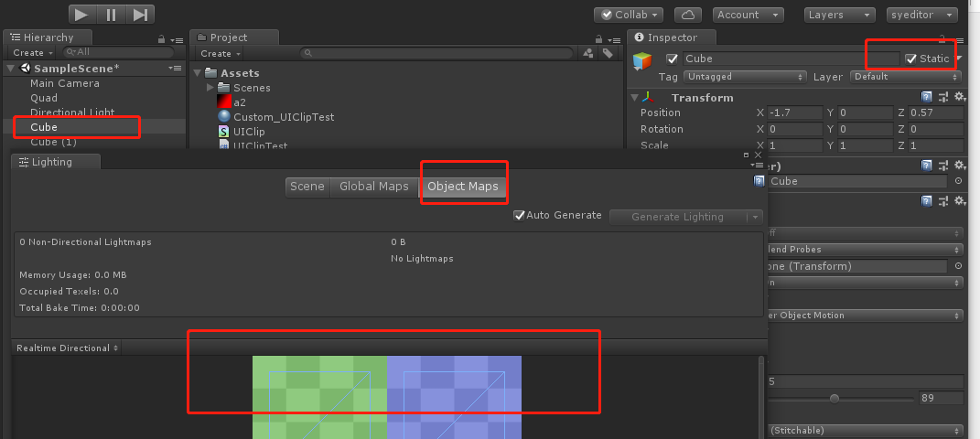
Task: Open the syeditor layout dropdown
Action: coord(921,15)
